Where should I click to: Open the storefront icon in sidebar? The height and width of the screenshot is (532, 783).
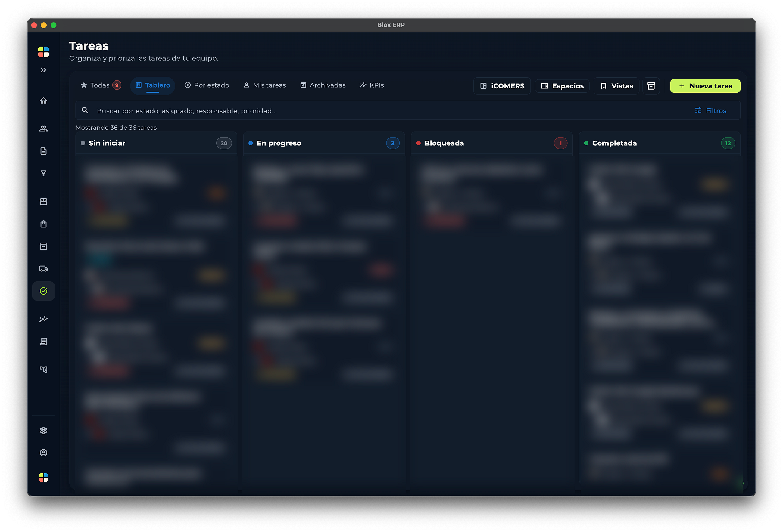pos(43,201)
